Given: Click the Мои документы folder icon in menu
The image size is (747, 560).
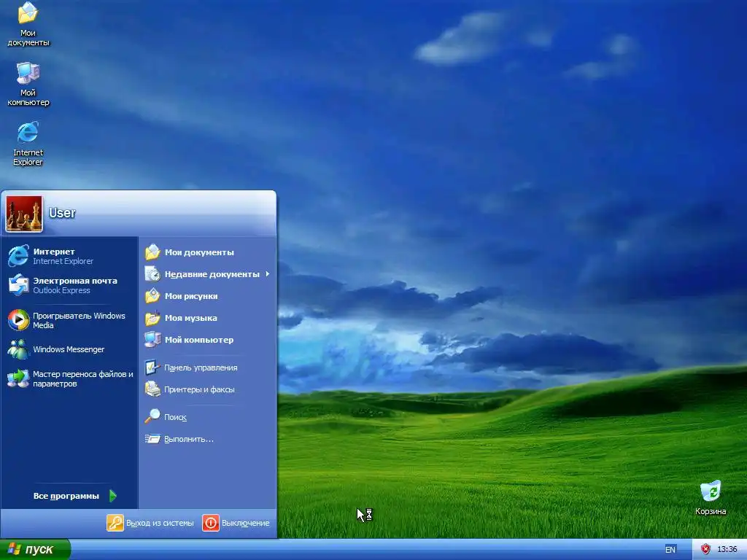Looking at the screenshot, I should point(152,252).
